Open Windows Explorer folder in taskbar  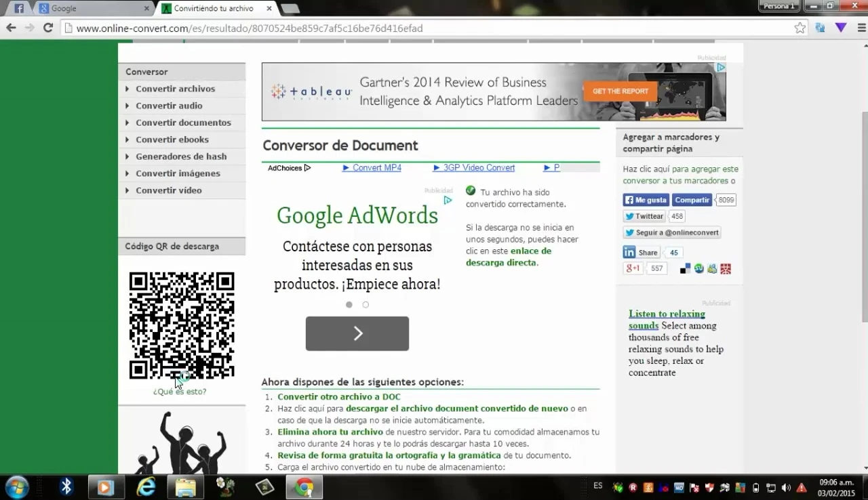click(x=185, y=487)
